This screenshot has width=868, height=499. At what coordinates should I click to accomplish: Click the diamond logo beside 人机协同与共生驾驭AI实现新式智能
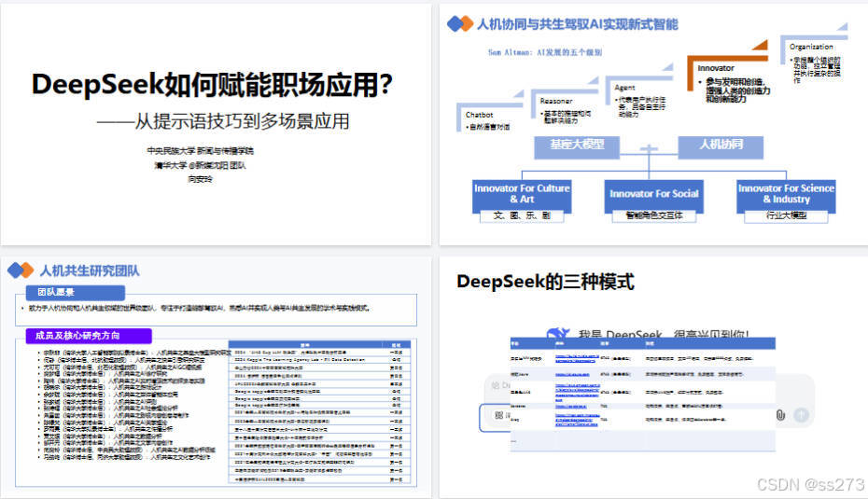tap(460, 24)
